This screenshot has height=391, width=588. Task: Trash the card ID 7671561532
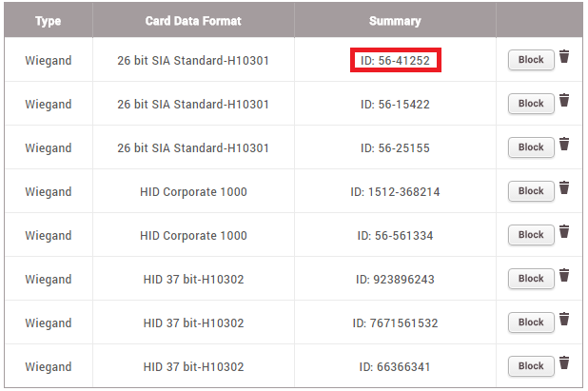pyautogui.click(x=564, y=320)
